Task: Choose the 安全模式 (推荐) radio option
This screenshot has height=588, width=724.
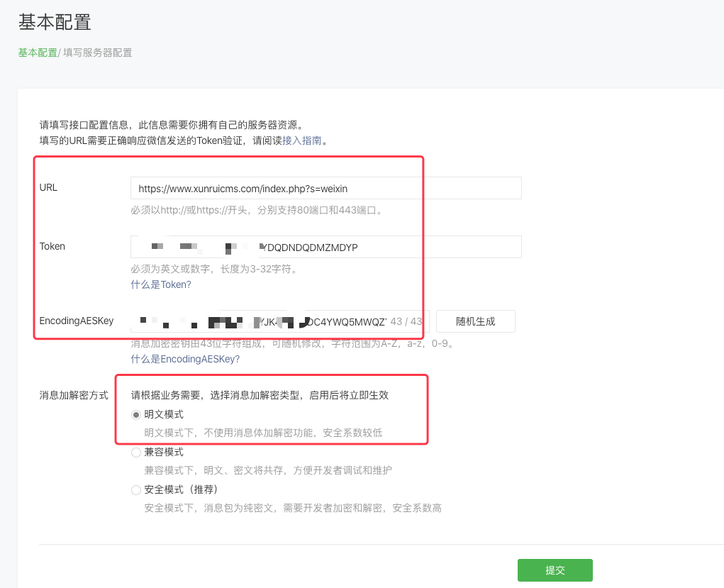Action: pyautogui.click(x=135, y=489)
